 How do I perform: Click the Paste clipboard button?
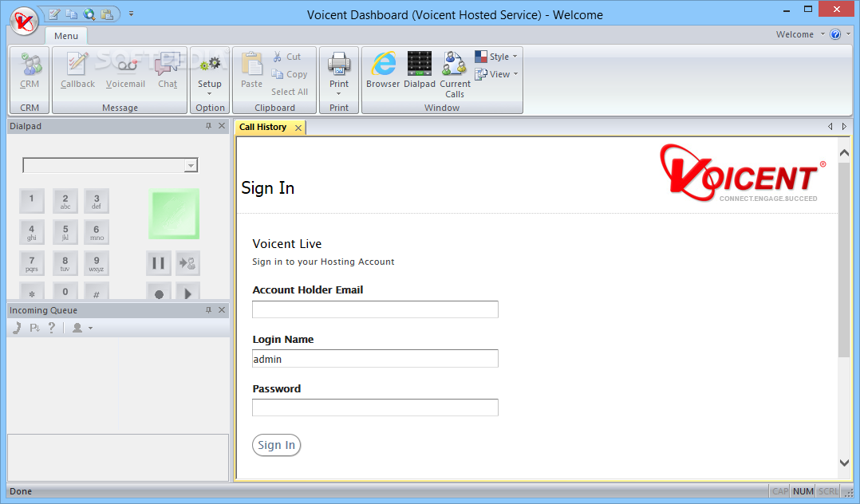(252, 70)
